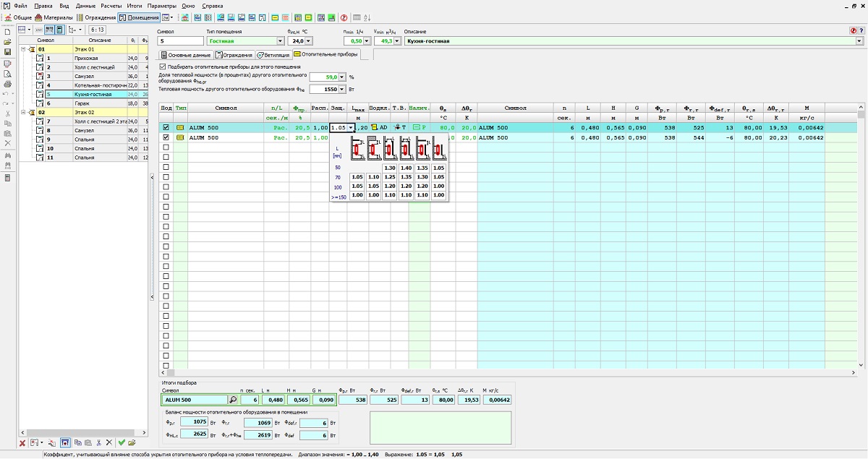Collapse the 'Этаж 01' tree node

coord(24,50)
